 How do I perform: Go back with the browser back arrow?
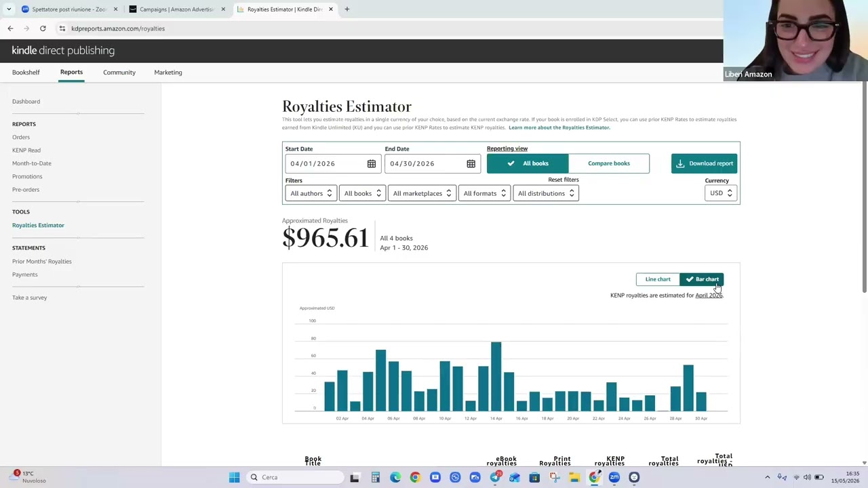pos(10,28)
